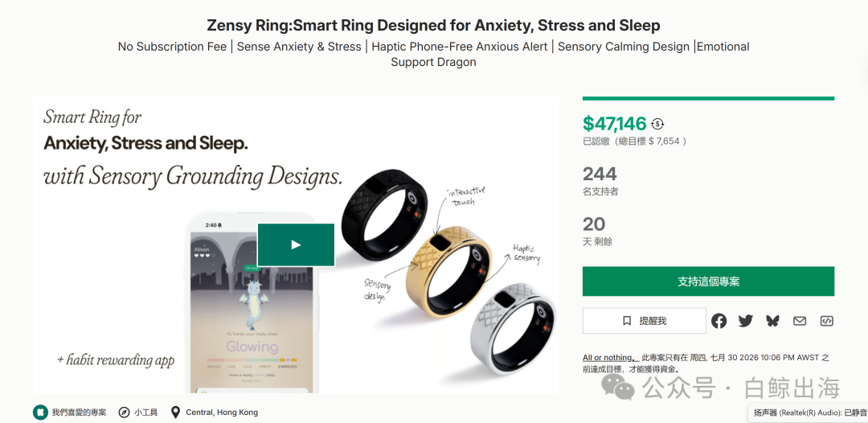Image resolution: width=868 pixels, height=423 pixels.
Task: Click the Projects We Love badge icon
Action: [x=40, y=412]
